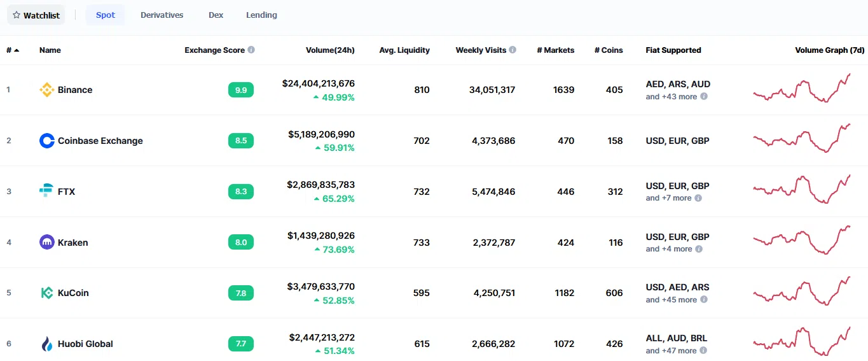
Task: Click the FTX logo icon
Action: 46,191
